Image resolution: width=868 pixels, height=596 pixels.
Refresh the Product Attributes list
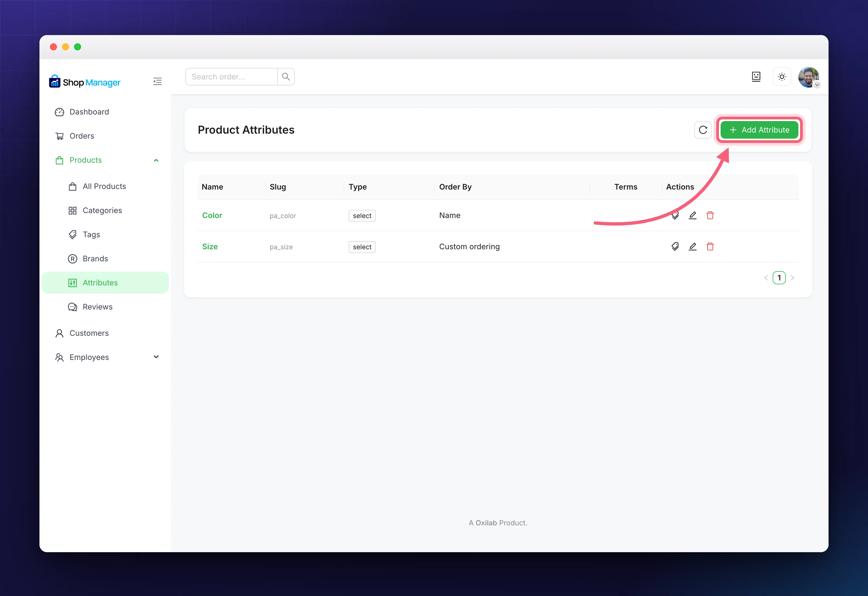[703, 130]
